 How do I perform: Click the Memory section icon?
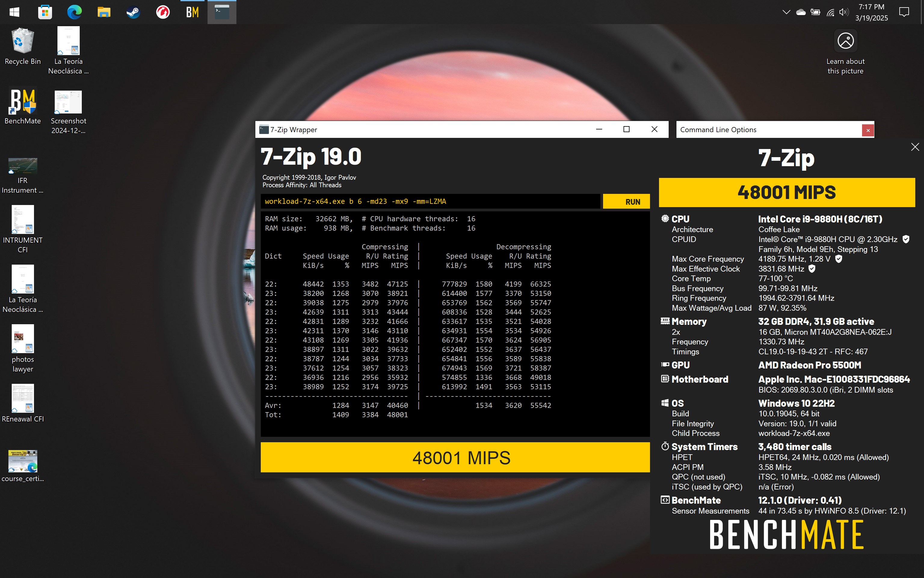point(665,321)
